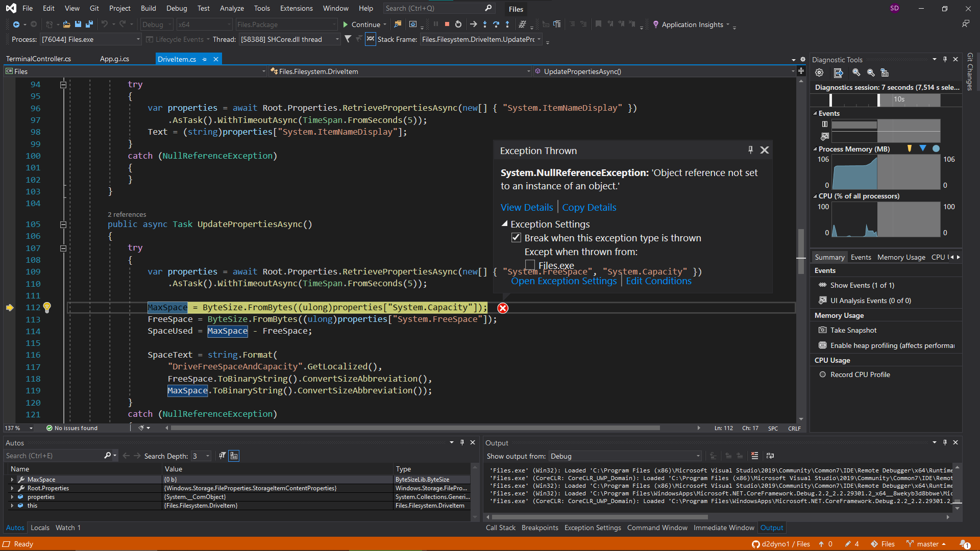This screenshot has width=980, height=551.
Task: Collapse the Exception Settings section
Action: [x=505, y=223]
